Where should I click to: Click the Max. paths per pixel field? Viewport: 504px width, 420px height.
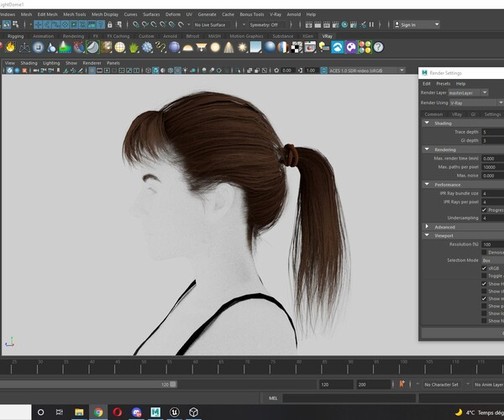point(493,167)
